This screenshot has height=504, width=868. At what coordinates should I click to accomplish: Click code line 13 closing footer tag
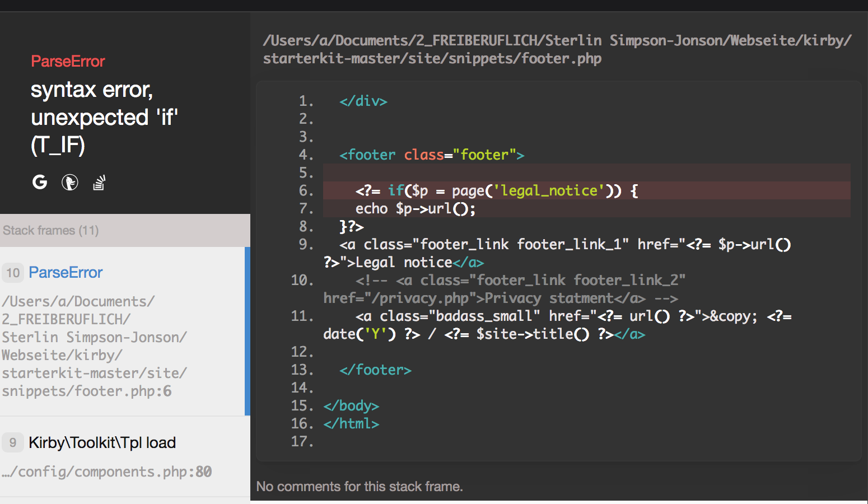point(375,370)
